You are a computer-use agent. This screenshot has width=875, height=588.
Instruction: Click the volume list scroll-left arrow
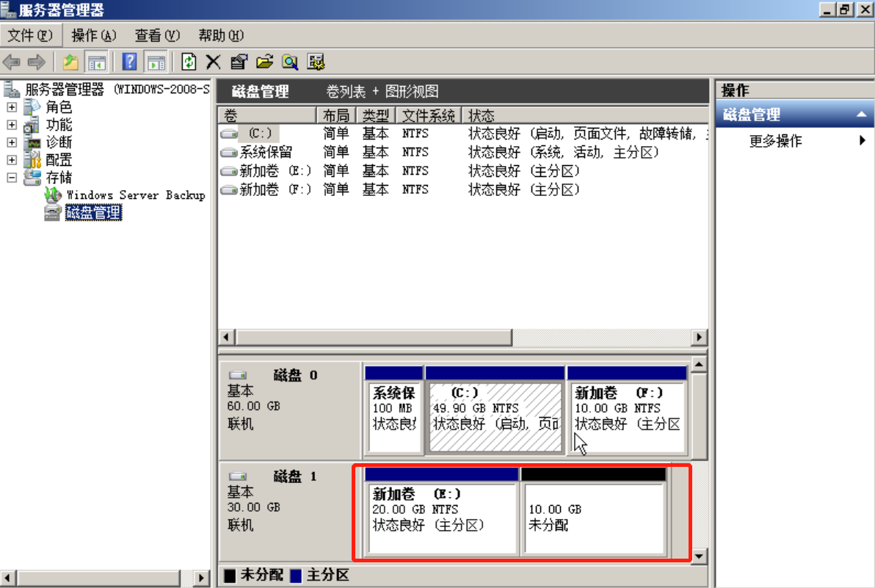pos(227,337)
